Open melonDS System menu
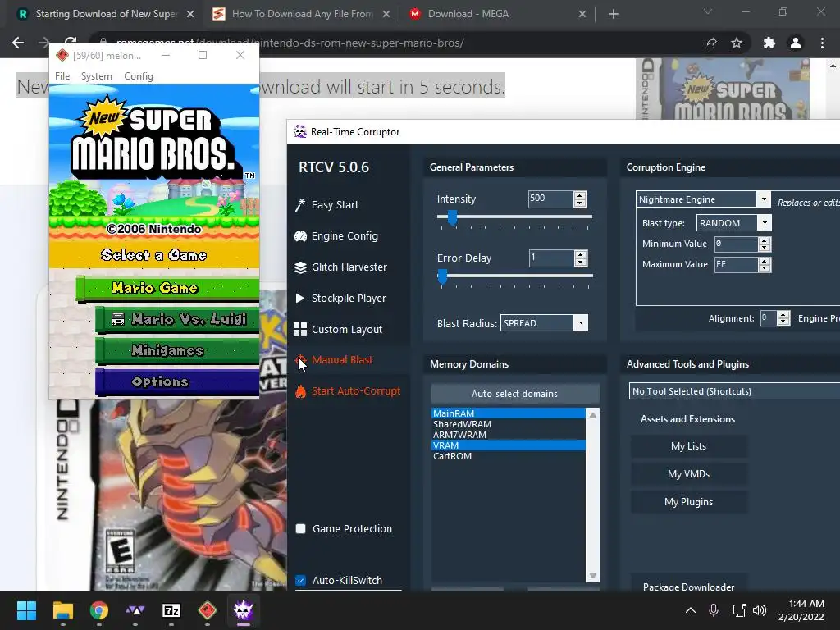840x630 pixels. (x=97, y=76)
